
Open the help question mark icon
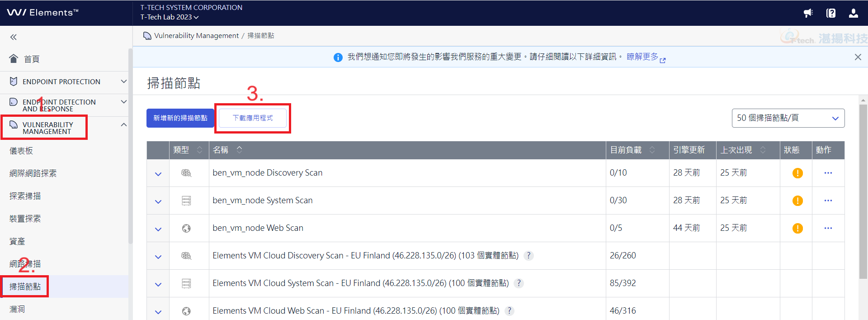pyautogui.click(x=831, y=13)
